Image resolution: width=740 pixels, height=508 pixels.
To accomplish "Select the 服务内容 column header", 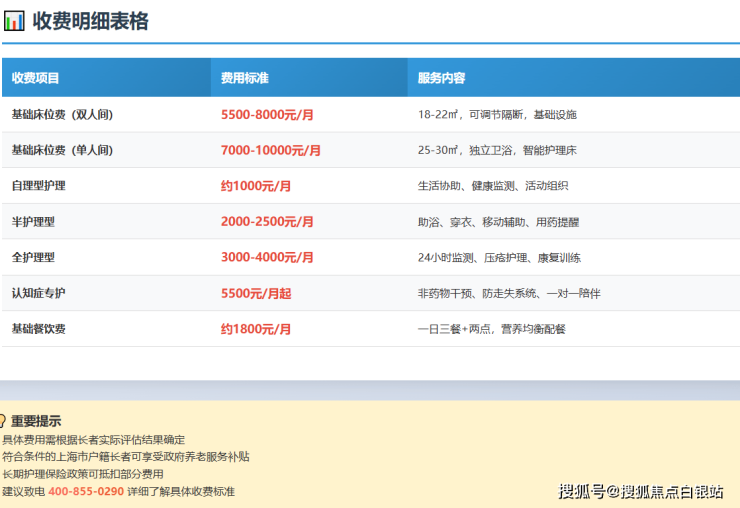I will coord(441,78).
